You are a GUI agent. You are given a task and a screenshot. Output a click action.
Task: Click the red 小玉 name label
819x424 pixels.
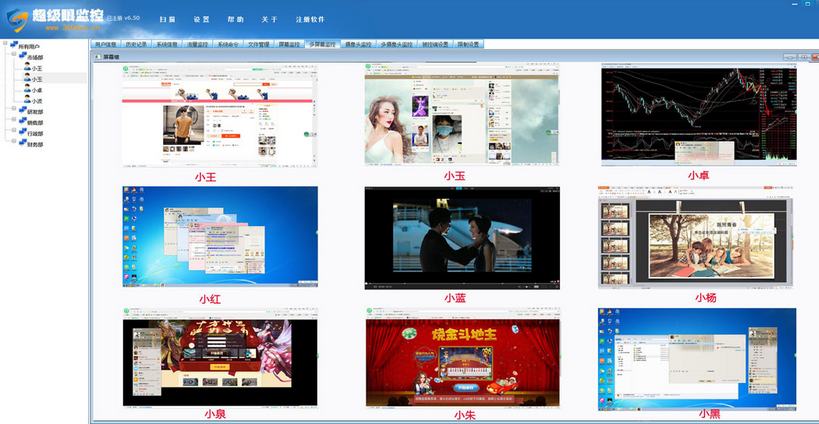(455, 176)
